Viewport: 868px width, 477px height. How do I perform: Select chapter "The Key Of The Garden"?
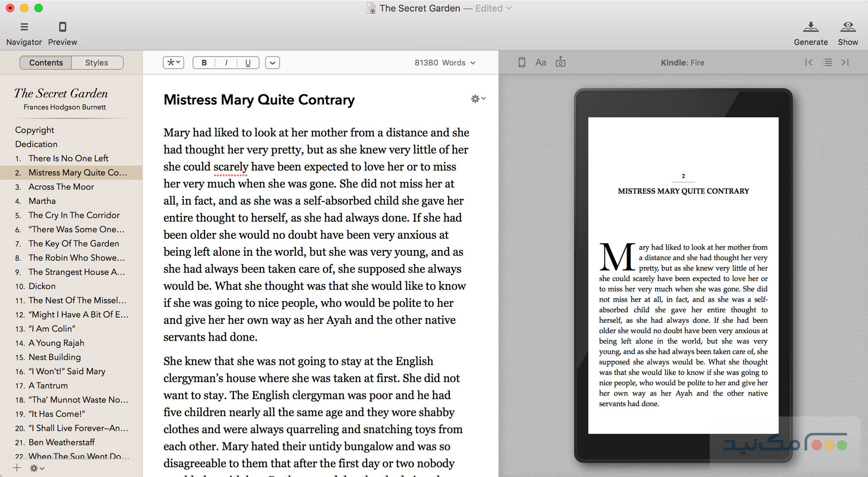click(x=73, y=243)
